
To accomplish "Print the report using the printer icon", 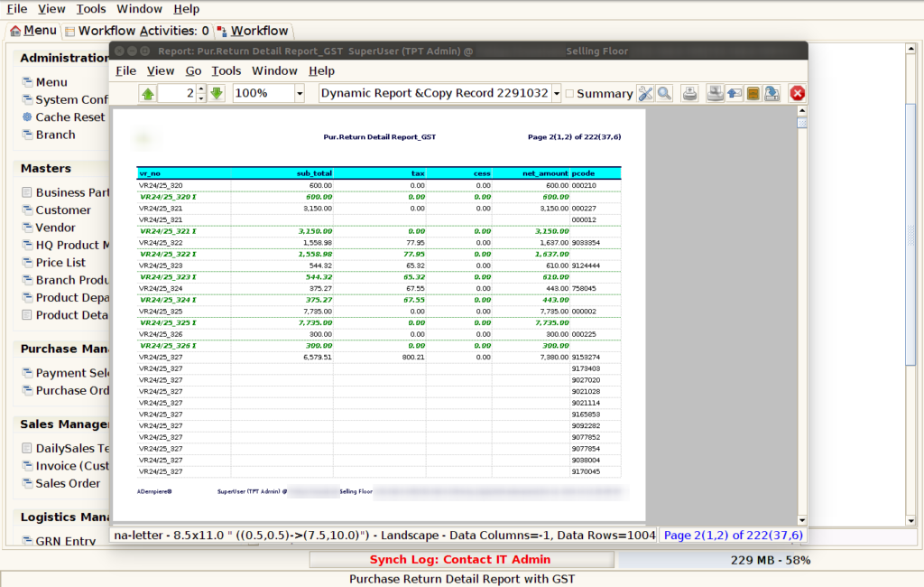I will (x=689, y=93).
